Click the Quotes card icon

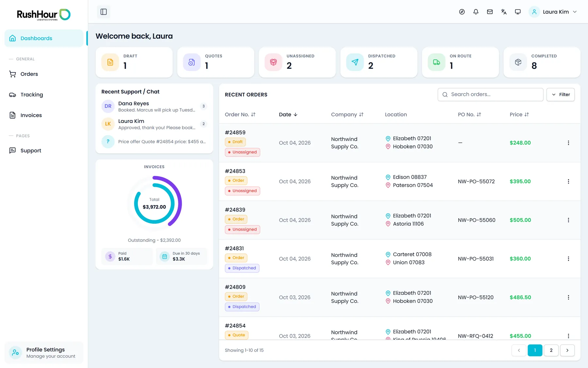[x=192, y=62]
